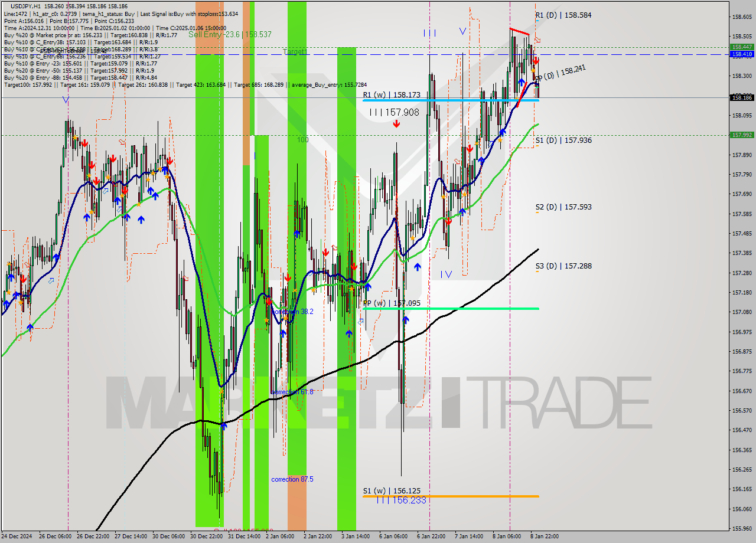Select the blue R1 (w) horizontal line
This screenshot has width=756, height=543.
coord(451,100)
